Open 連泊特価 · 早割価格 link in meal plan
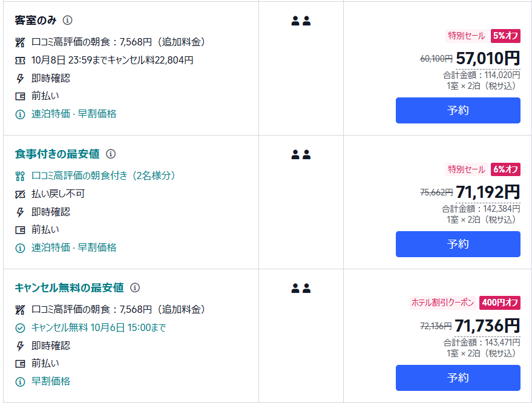 point(74,247)
